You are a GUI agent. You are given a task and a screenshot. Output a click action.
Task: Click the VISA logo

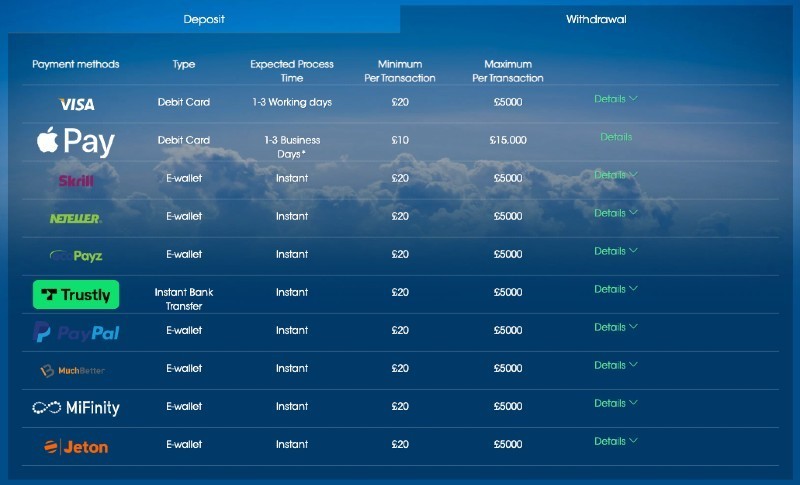click(77, 104)
